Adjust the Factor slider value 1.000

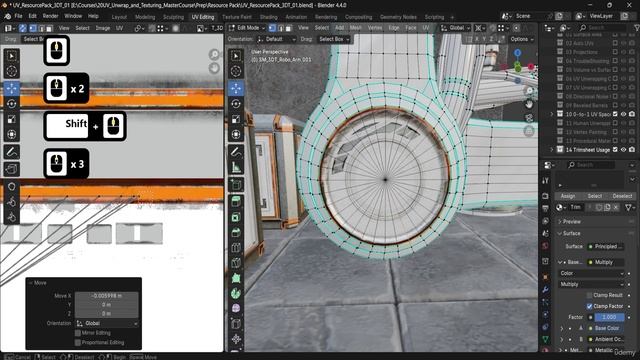coord(609,317)
